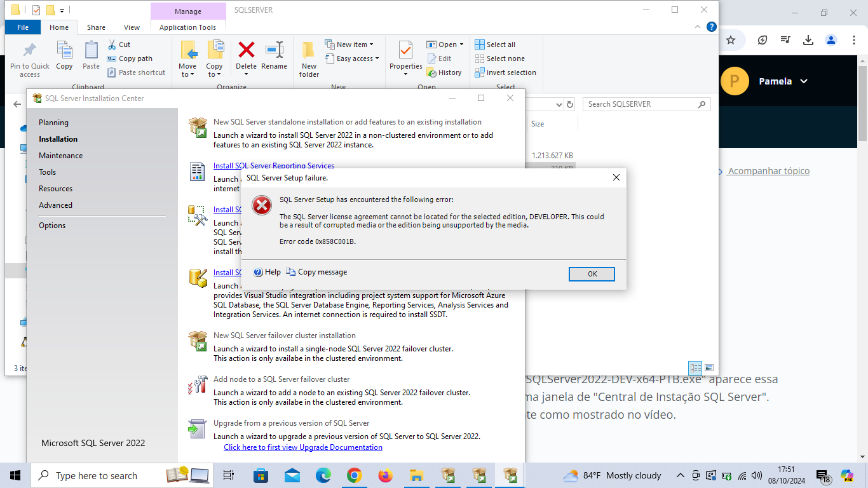Click the Rename icon in Organize group
The height and width of the screenshot is (488, 868).
click(275, 50)
